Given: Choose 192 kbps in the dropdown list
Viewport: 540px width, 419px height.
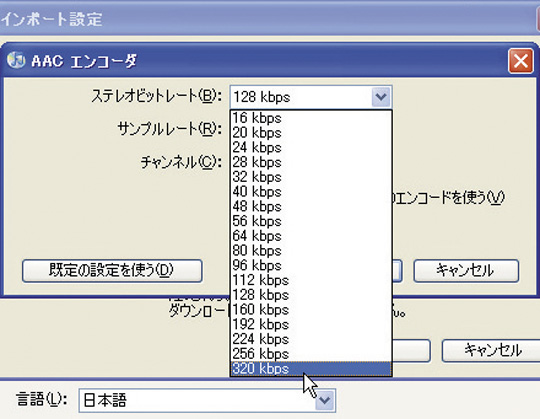Looking at the screenshot, I should [311, 324].
